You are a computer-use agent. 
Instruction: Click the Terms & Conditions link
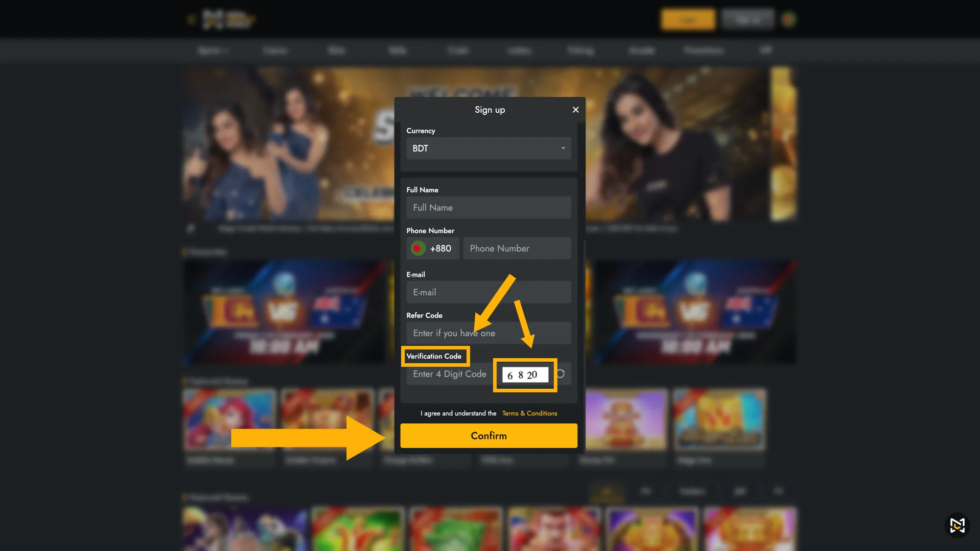pyautogui.click(x=530, y=413)
